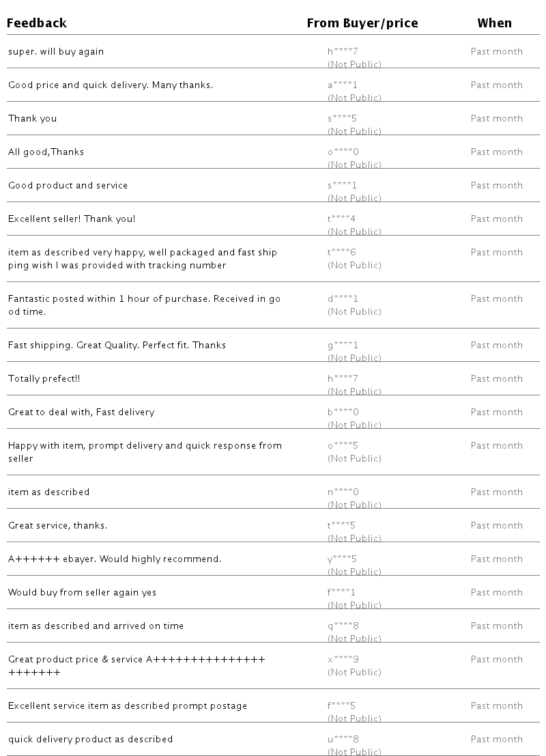The width and height of the screenshot is (546, 756).
Task: Click the When column header
Action: [x=494, y=23]
